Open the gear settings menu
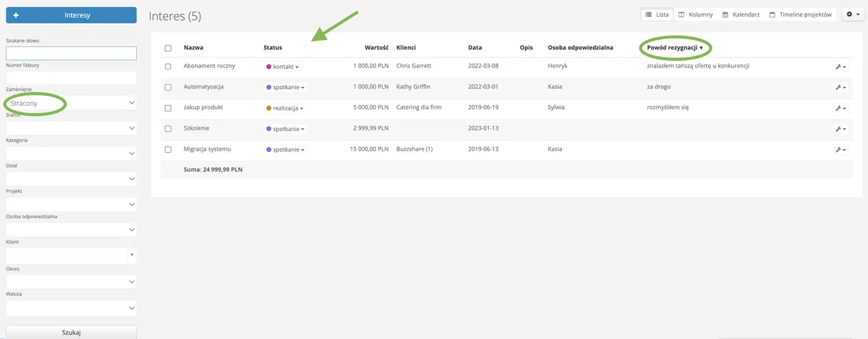Screen dimensions: 868x339 click(851, 14)
